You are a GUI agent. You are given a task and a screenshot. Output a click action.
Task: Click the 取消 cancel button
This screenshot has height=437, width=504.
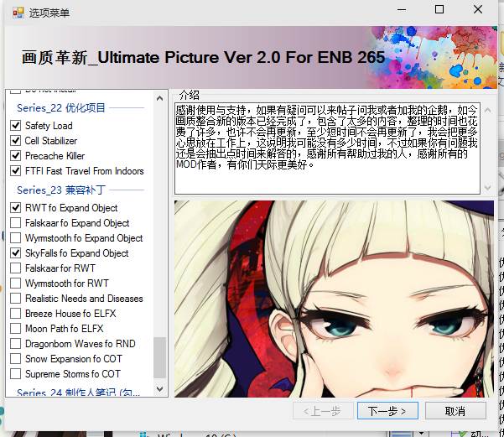[x=455, y=411]
